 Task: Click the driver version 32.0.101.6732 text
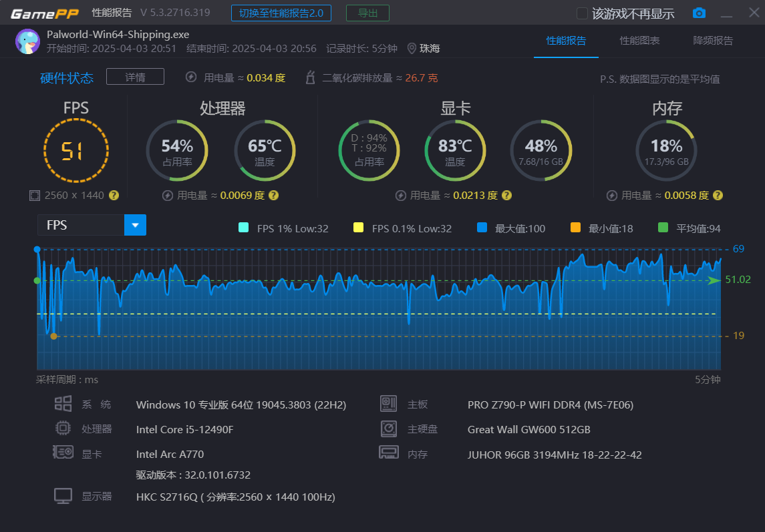tap(193, 475)
